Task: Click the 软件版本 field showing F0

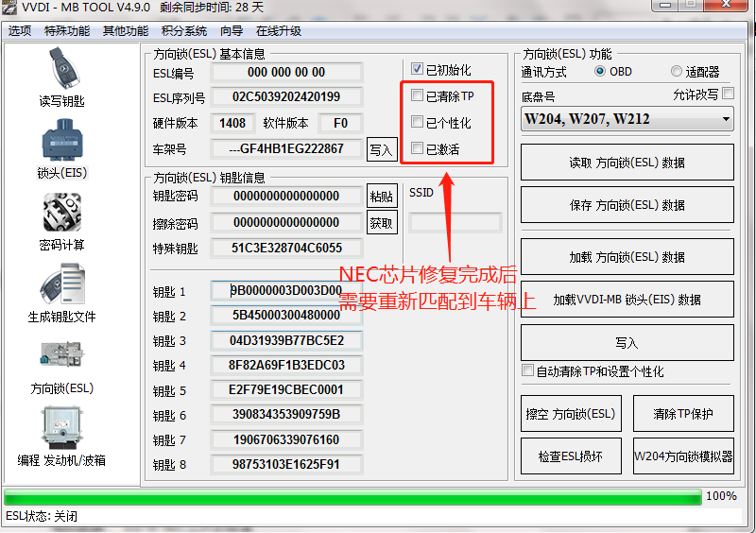Action: pos(340,124)
